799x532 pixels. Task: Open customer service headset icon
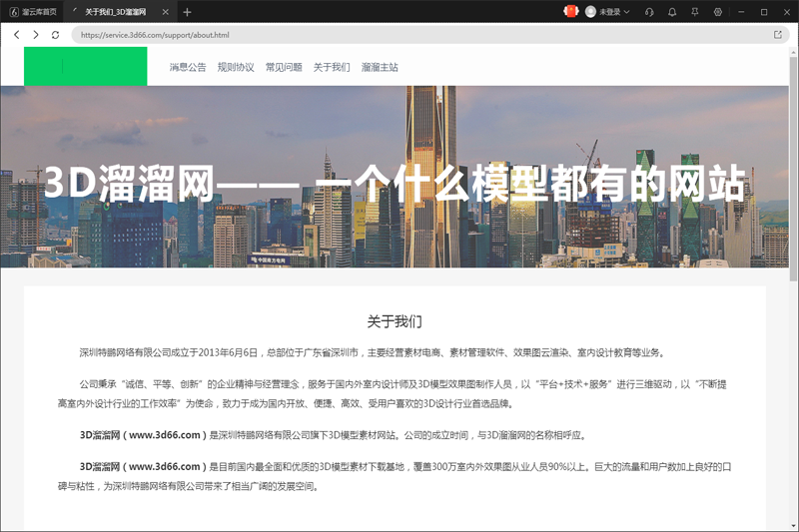[649, 12]
